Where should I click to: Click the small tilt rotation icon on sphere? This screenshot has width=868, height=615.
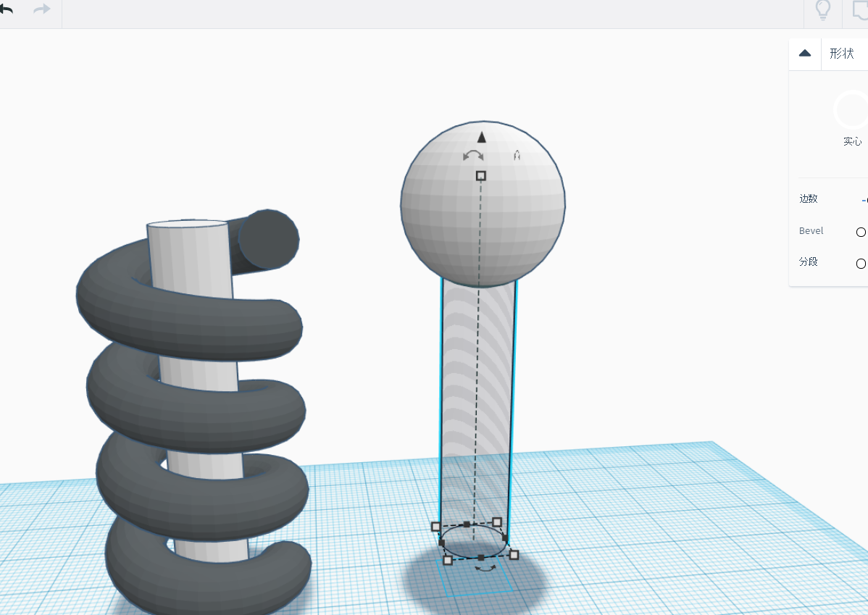point(517,156)
